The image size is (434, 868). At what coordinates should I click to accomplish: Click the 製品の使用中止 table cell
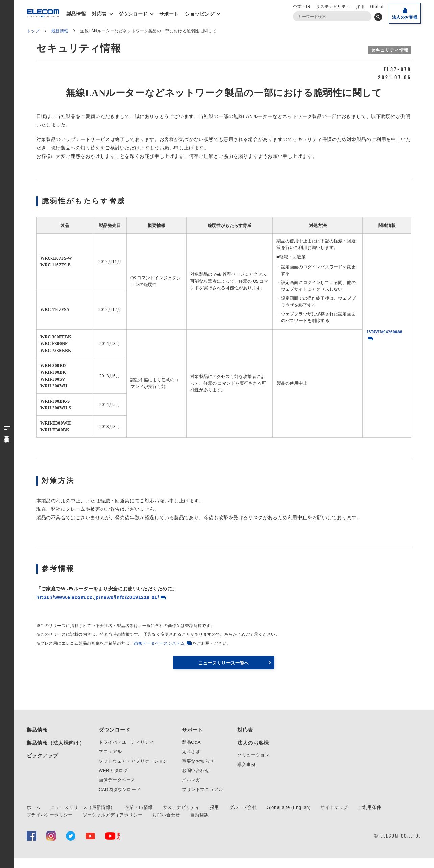point(317,383)
